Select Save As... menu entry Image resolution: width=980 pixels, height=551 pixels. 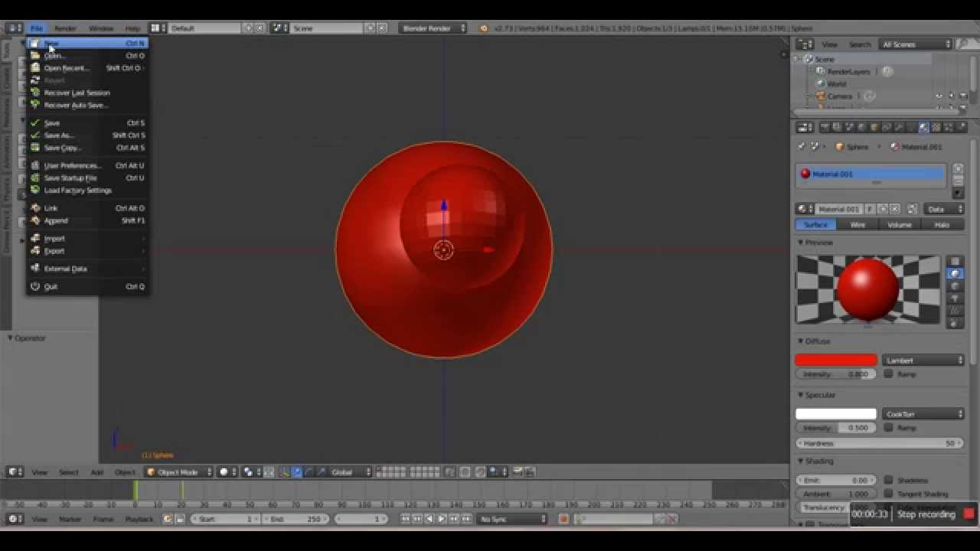[87, 135]
